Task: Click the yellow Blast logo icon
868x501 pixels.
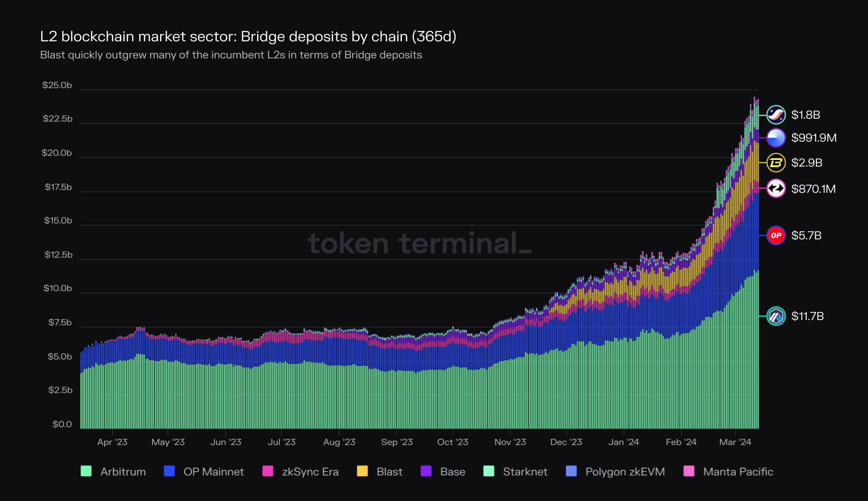Action: tap(776, 162)
